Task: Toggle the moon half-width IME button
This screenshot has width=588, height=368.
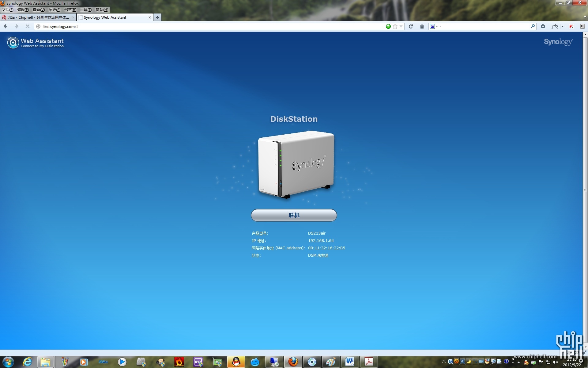Action: pos(469,361)
